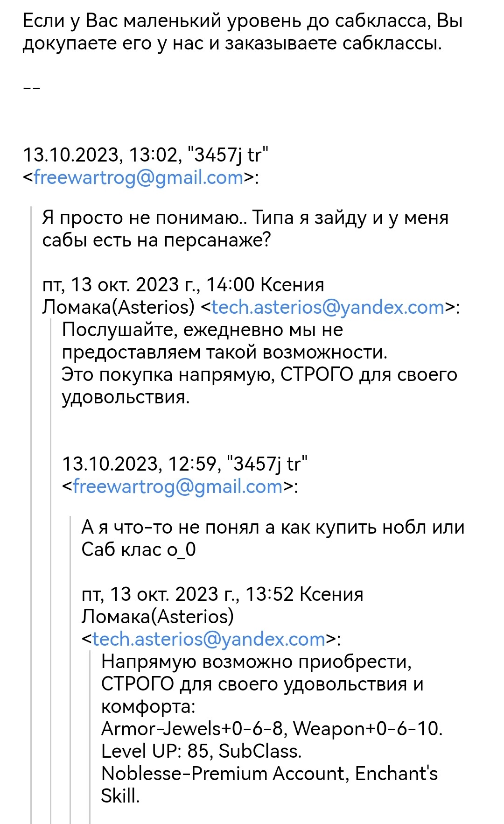Select the reply text "Я просто не понимаю.."
Viewport: 504px width, 824px height.
[147, 218]
